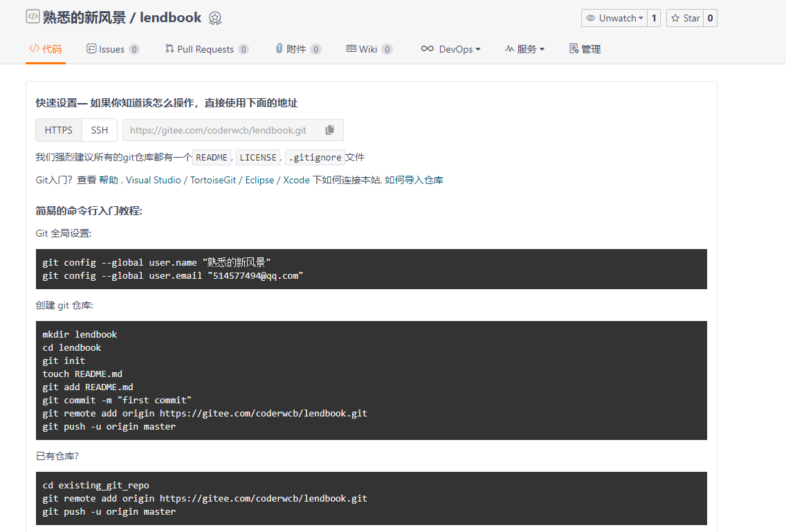Open the Visual Studio guide link
Screen dimensions: 786x532
click(154, 180)
